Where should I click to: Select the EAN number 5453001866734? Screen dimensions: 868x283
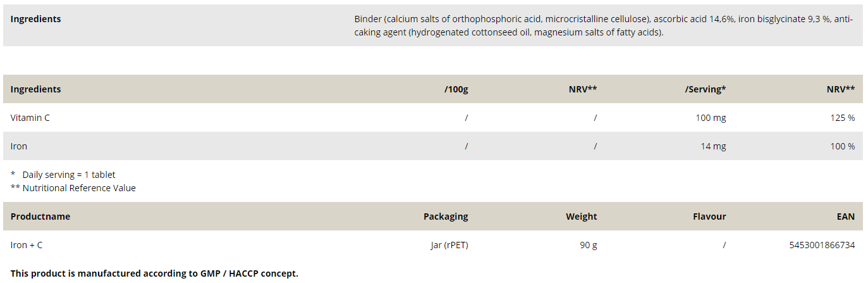(822, 245)
